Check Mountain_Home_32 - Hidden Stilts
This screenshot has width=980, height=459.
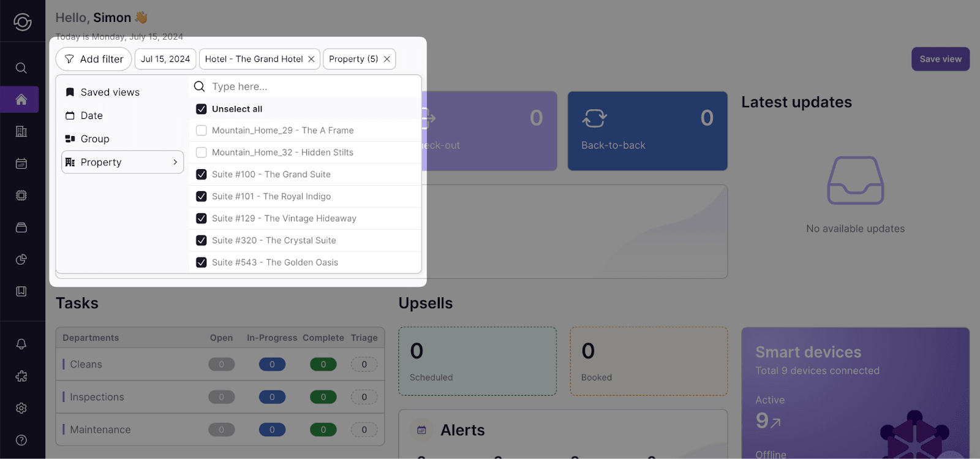coord(201,153)
